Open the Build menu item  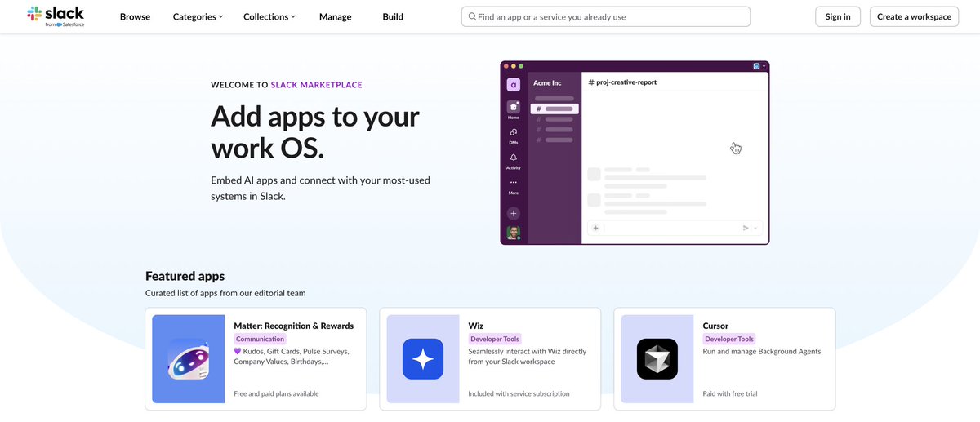(x=393, y=16)
